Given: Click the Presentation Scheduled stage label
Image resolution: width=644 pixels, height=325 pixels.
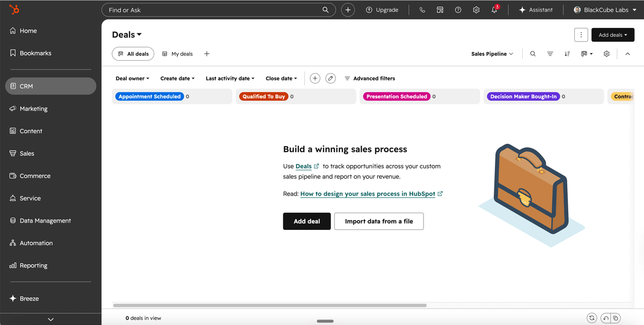Looking at the screenshot, I should pos(397,97).
